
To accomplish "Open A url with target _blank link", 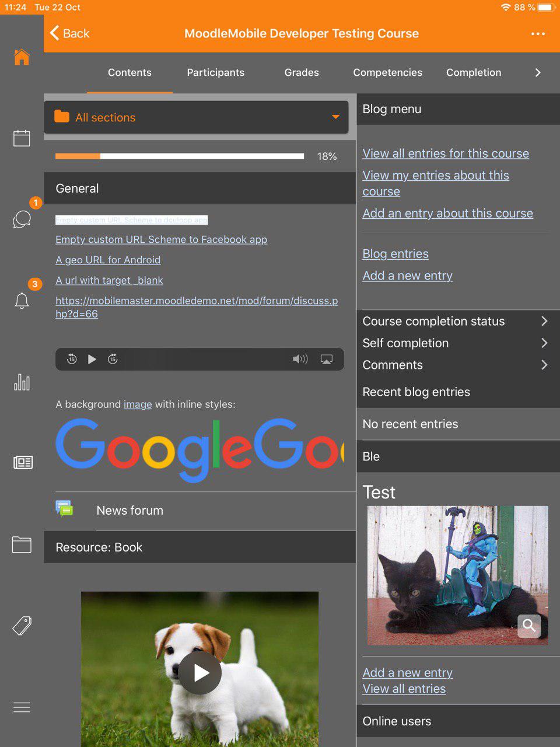I will pos(109,280).
